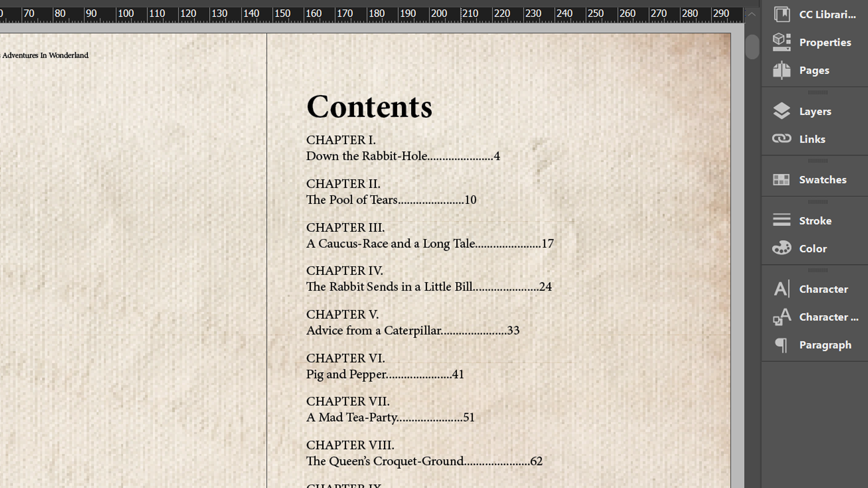This screenshot has width=868, height=488.
Task: Click on CHAPTER VII contents entry
Action: 390,410
